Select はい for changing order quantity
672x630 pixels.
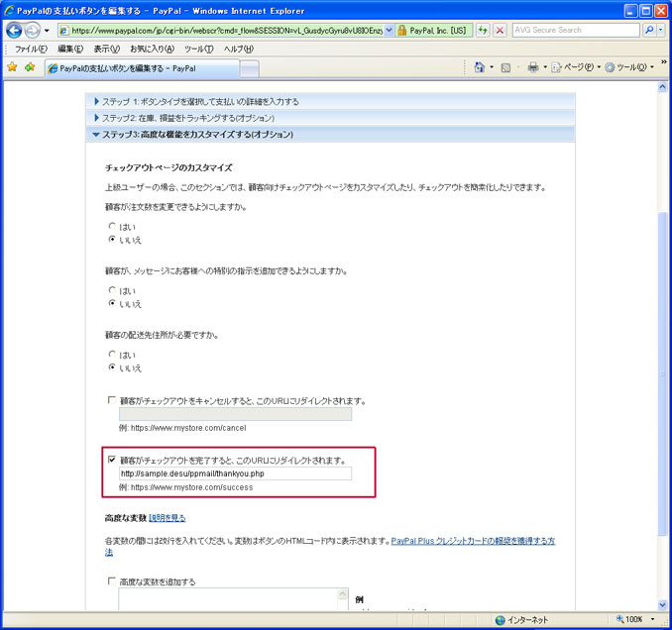tap(112, 226)
